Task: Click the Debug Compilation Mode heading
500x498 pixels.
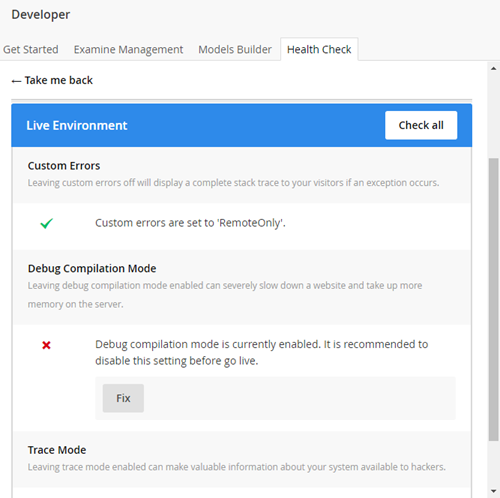Action: (x=92, y=268)
